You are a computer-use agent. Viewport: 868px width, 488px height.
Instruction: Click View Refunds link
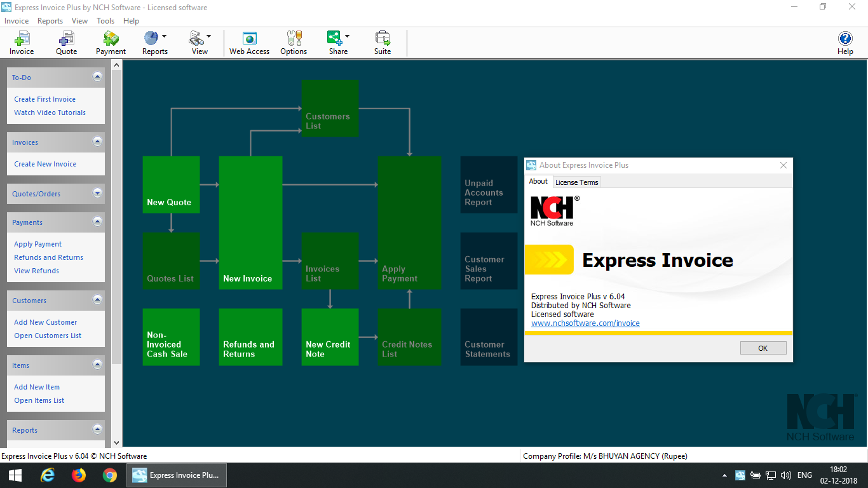click(37, 271)
